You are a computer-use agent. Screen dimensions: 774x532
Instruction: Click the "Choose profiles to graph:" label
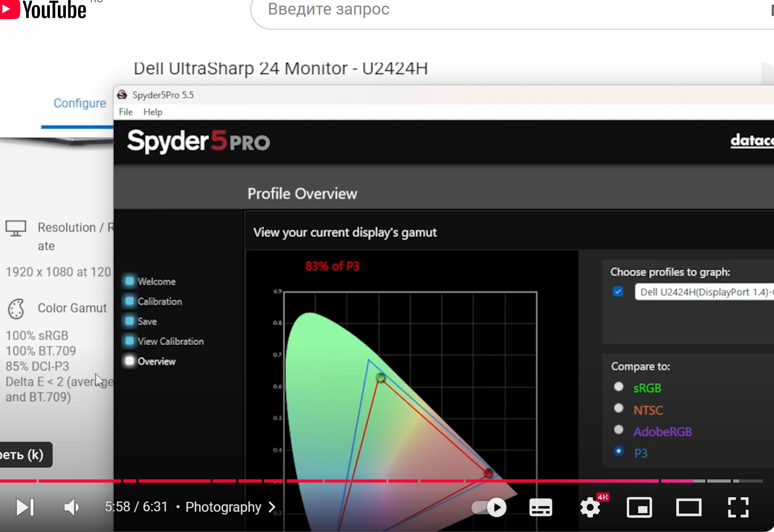coord(670,272)
